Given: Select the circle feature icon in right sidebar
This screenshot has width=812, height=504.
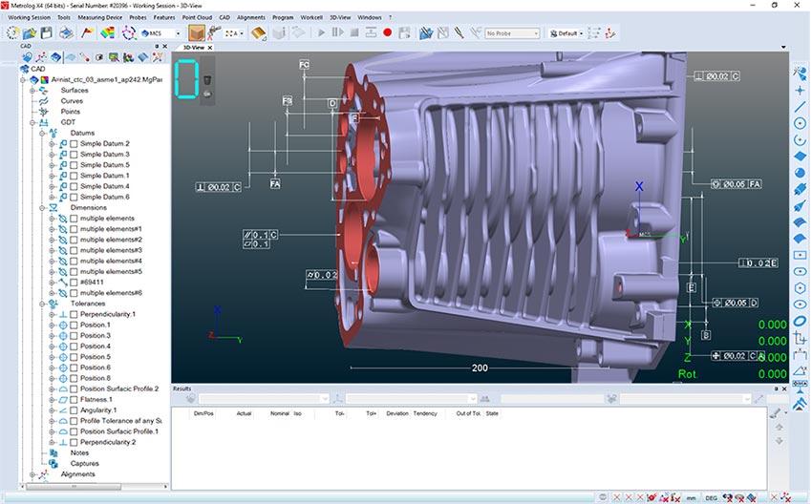Looking at the screenshot, I should point(801,123).
